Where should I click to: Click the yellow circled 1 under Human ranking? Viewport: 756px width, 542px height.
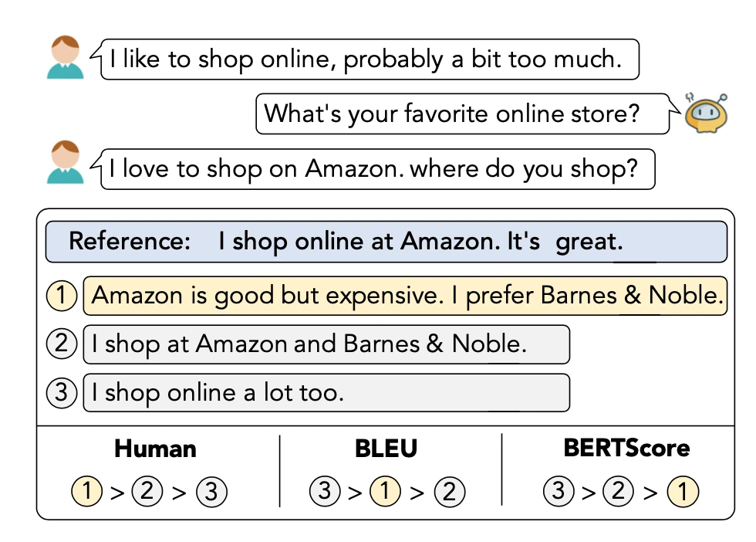tap(87, 492)
